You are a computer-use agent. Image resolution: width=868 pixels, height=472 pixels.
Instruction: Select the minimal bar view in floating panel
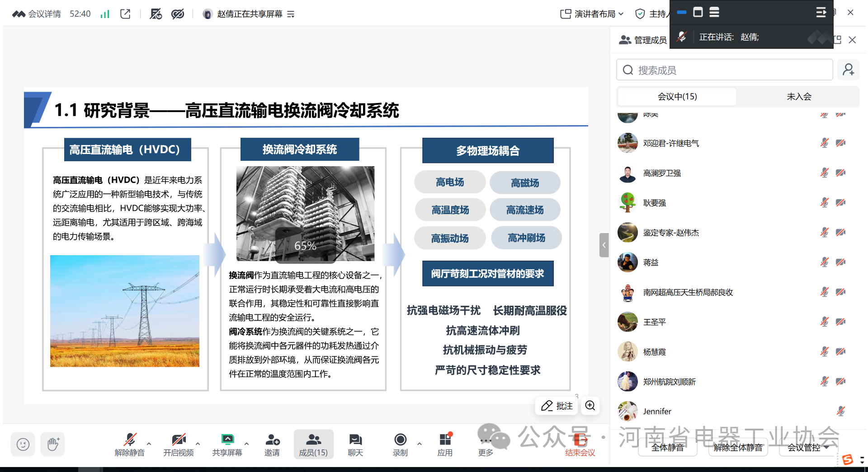(x=682, y=12)
